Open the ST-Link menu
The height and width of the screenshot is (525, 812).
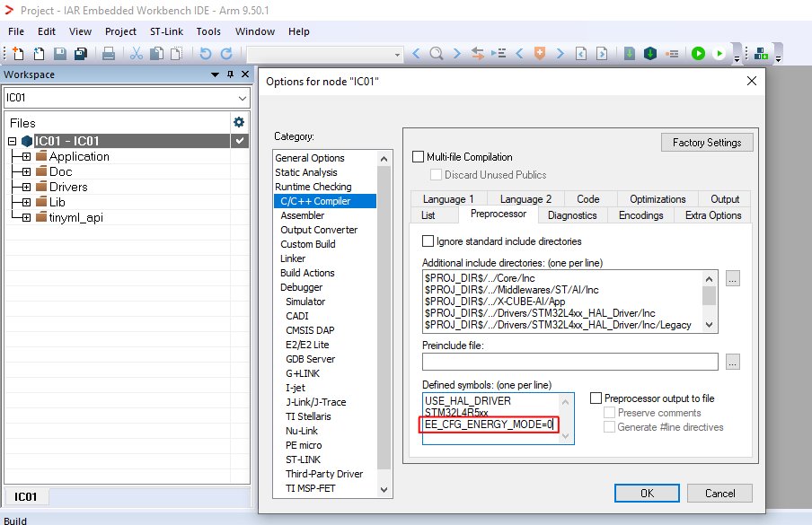[166, 31]
